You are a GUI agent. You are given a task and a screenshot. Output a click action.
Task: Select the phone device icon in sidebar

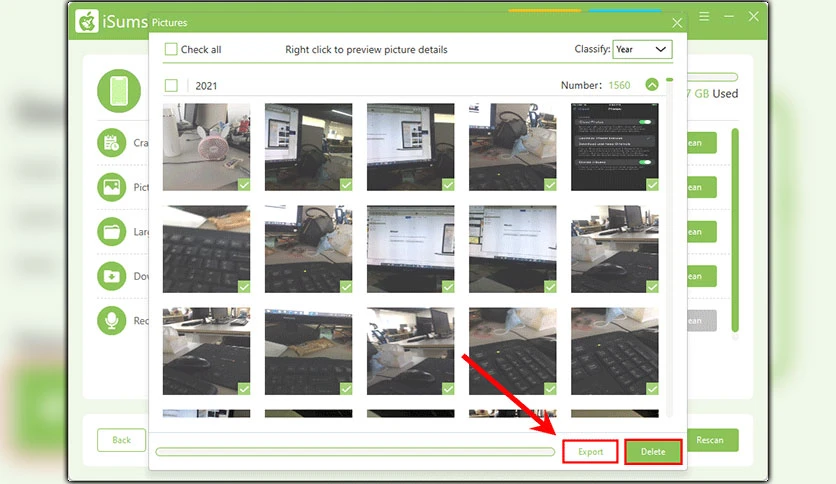[119, 91]
